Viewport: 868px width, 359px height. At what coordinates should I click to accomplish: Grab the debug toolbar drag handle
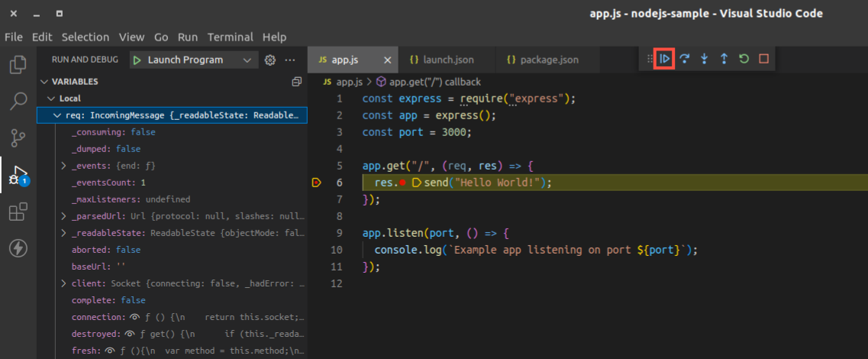tap(650, 58)
